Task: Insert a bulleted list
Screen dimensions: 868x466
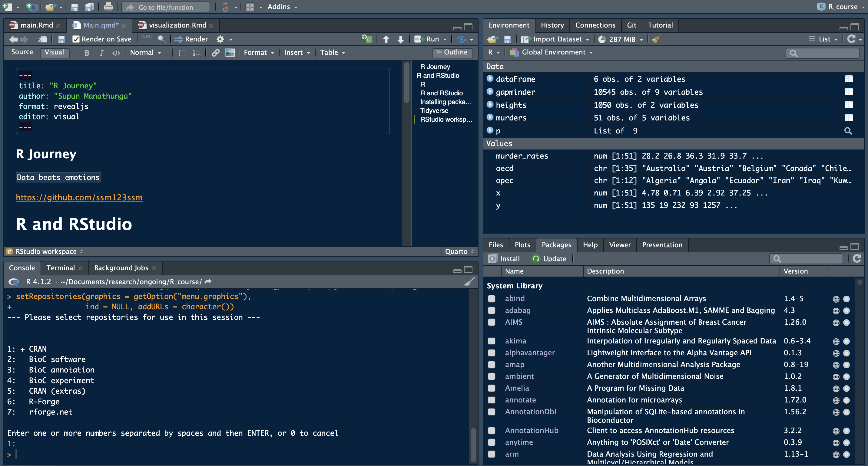Action: pos(182,53)
